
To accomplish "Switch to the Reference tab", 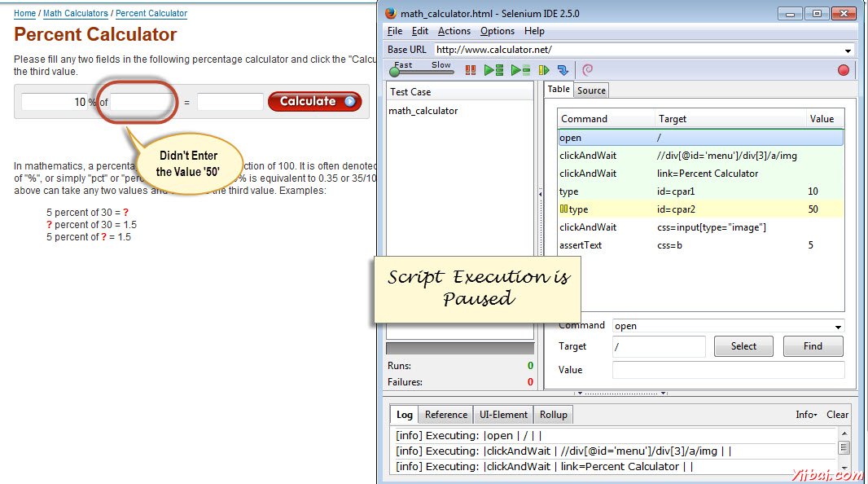I will pyautogui.click(x=445, y=415).
